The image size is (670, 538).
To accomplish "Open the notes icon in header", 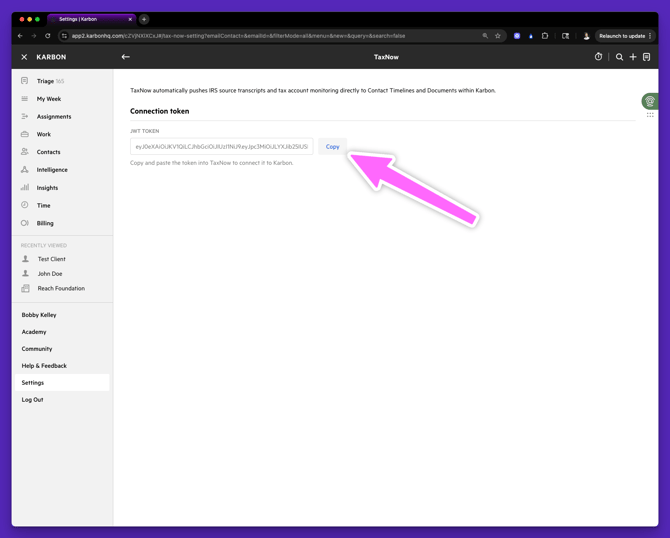I will point(646,57).
